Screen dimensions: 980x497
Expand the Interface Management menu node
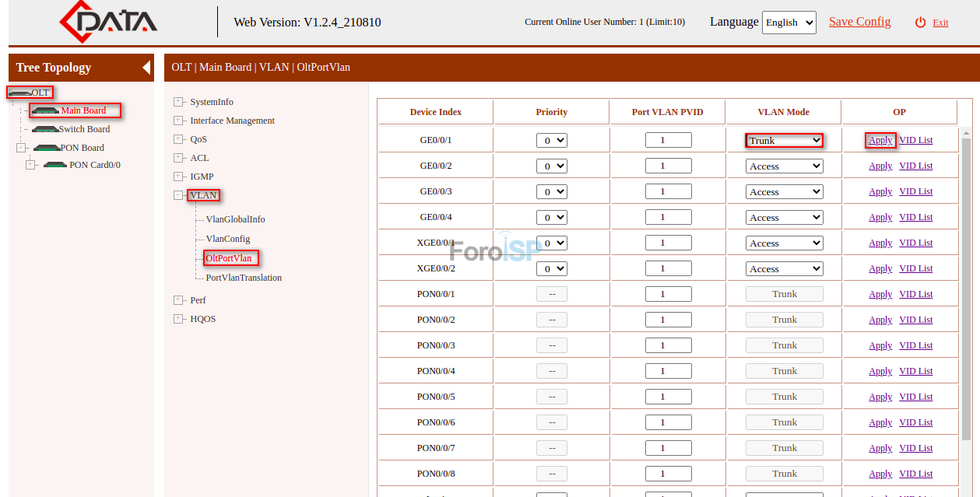coord(178,121)
